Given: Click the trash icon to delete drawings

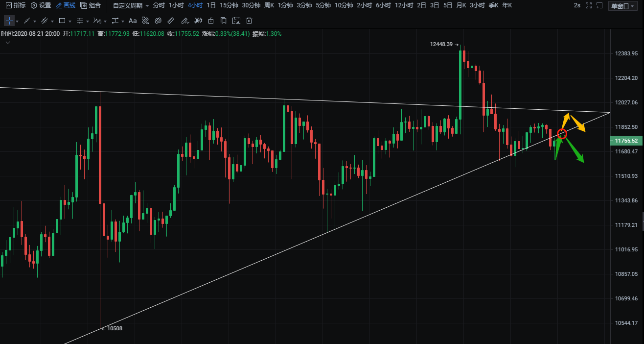Looking at the screenshot, I should [249, 21].
